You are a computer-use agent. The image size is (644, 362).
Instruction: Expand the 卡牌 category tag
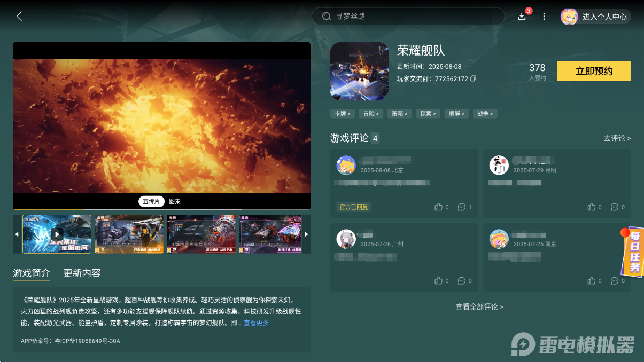click(x=343, y=113)
